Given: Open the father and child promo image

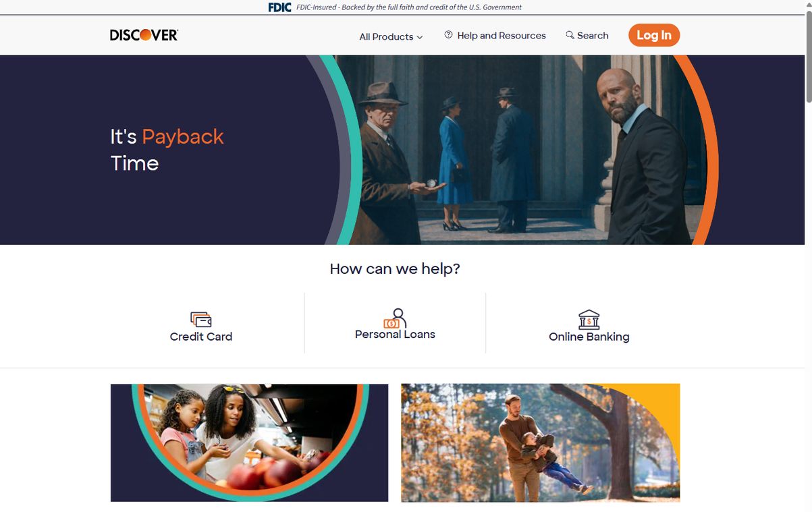Looking at the screenshot, I should (541, 443).
